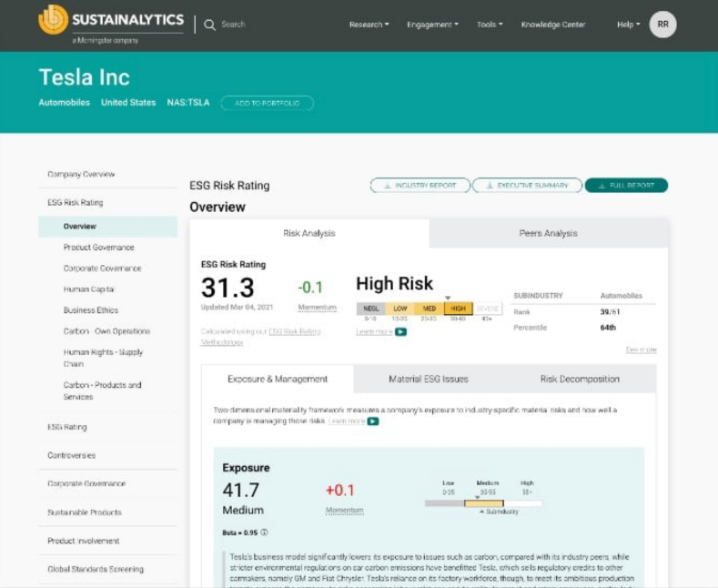Screen dimensions: 718x588
Task: Select the Risk Analysis tab
Action: (309, 234)
